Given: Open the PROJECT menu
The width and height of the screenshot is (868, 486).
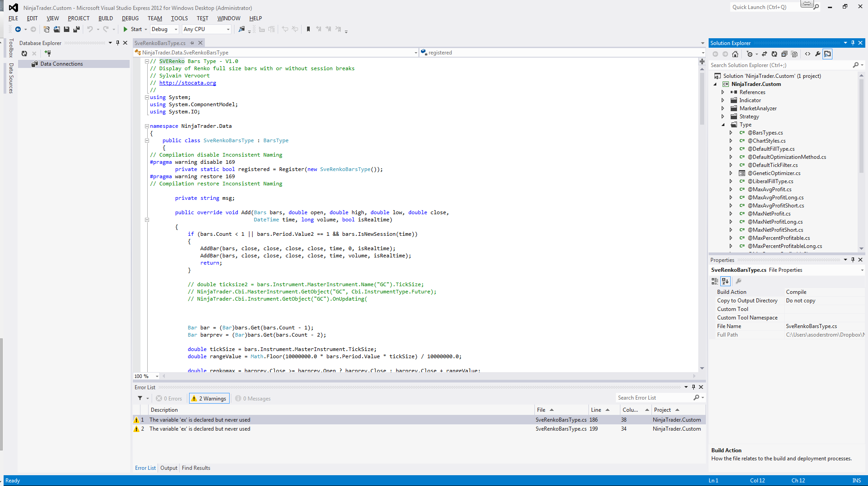Looking at the screenshot, I should point(79,18).
